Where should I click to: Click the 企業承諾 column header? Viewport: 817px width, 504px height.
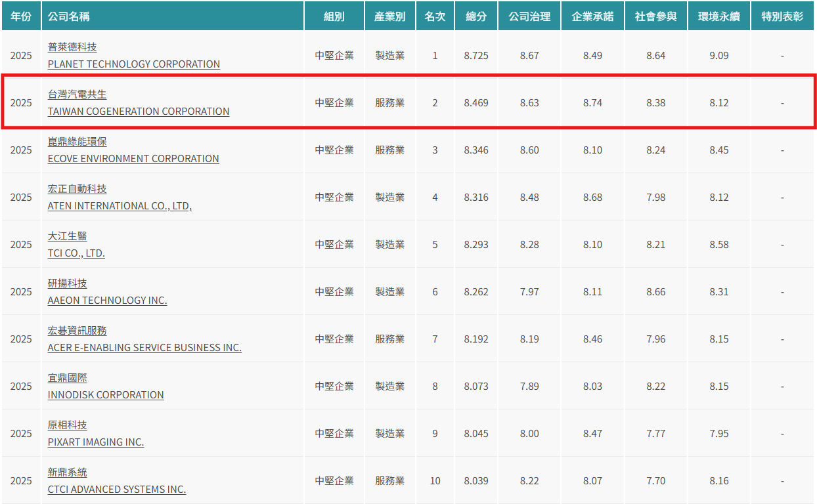pyautogui.click(x=592, y=16)
